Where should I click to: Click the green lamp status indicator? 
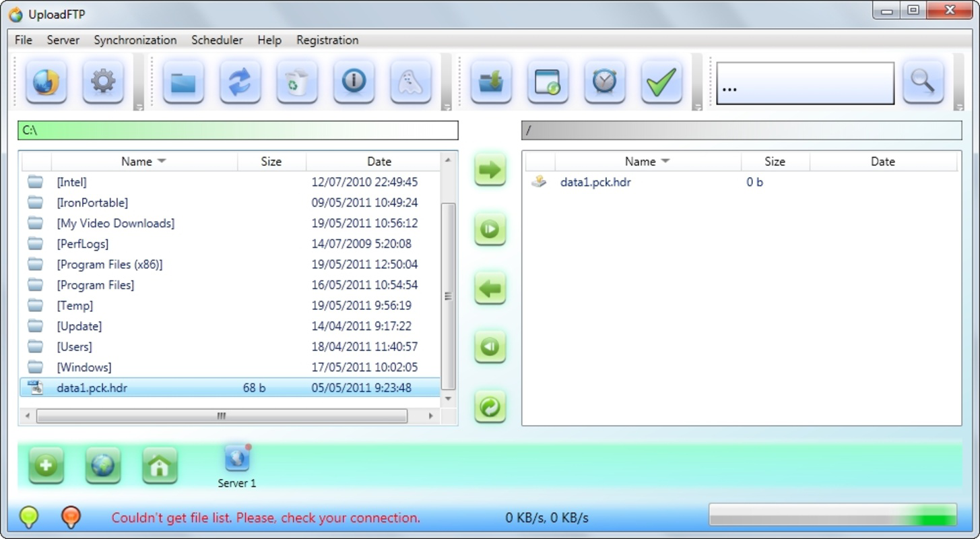tap(28, 517)
